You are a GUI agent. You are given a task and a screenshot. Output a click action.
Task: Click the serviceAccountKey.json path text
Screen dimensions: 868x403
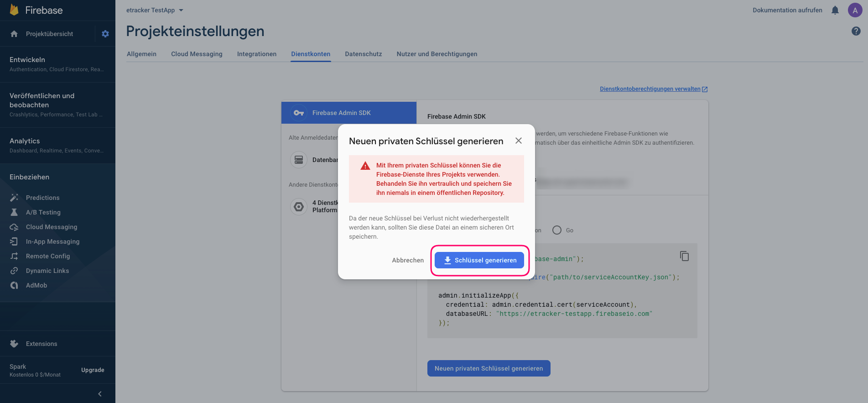click(x=611, y=277)
